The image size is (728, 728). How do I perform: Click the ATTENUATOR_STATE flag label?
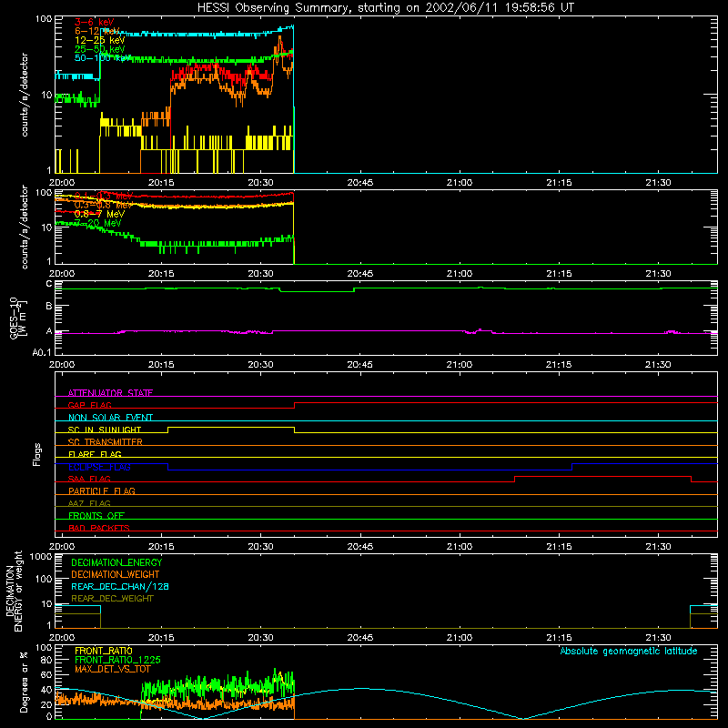coord(110,393)
